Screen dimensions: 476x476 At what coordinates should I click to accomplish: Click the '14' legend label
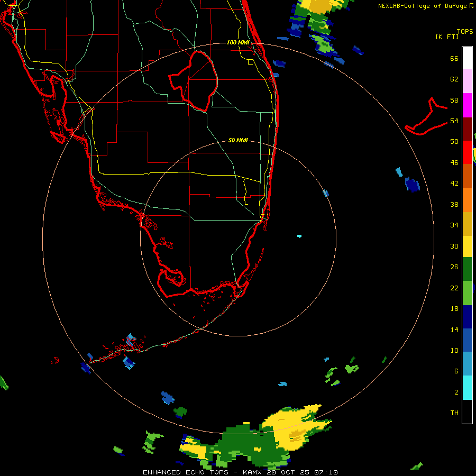pyautogui.click(x=454, y=329)
